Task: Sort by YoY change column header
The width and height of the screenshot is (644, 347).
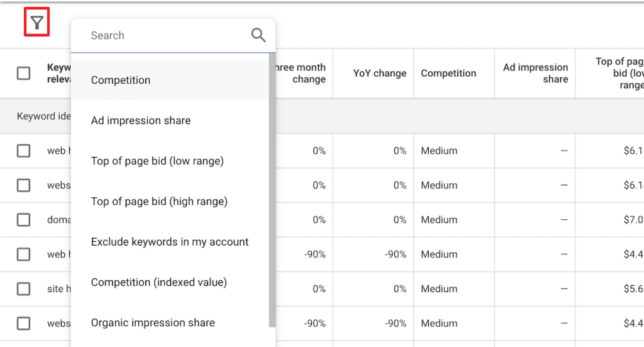Action: click(x=379, y=73)
